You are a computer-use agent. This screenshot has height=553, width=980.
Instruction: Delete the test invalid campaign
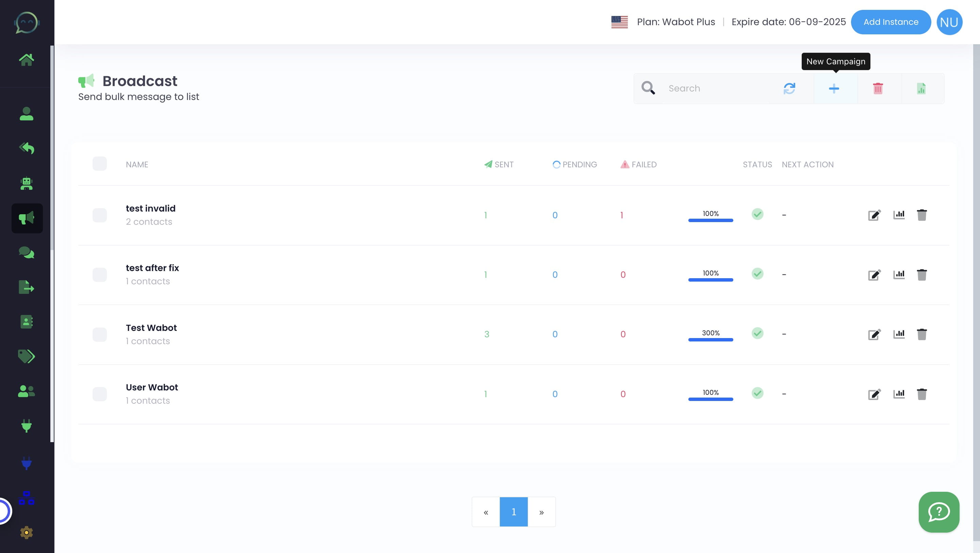point(922,215)
